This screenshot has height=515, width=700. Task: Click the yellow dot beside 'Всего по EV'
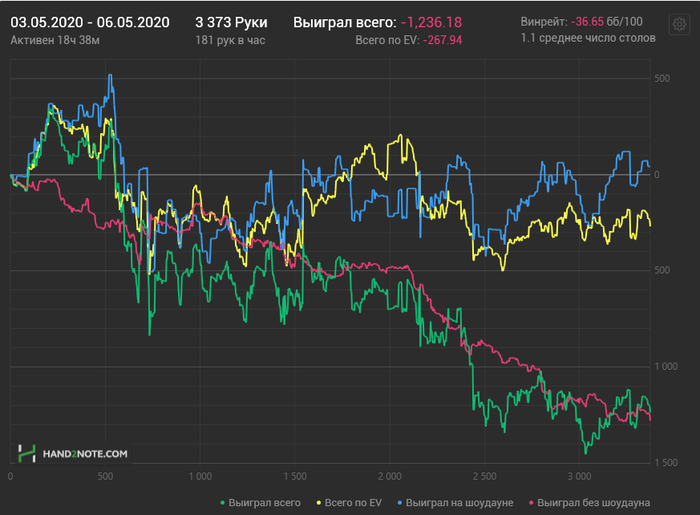pyautogui.click(x=319, y=503)
